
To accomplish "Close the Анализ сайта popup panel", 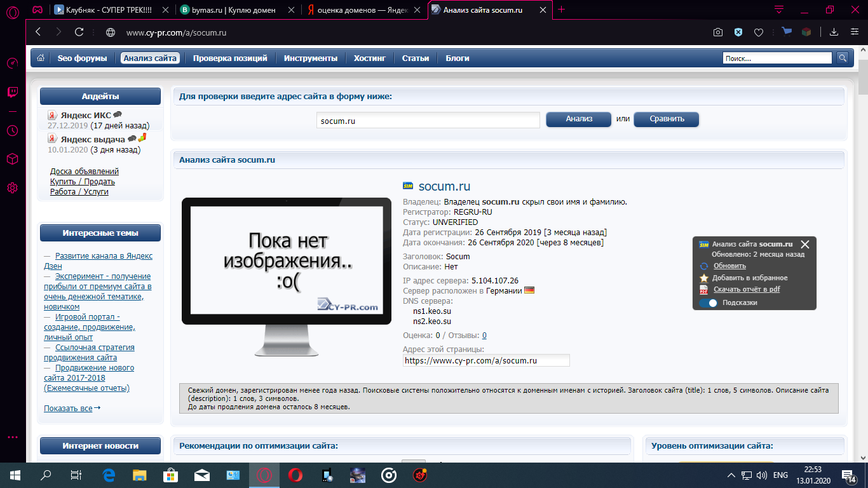I will pyautogui.click(x=805, y=244).
